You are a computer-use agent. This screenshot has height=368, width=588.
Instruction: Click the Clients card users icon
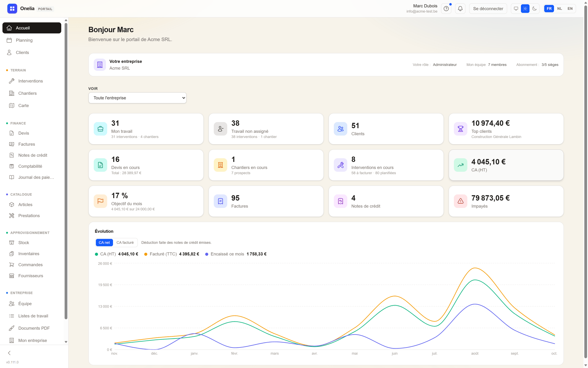click(341, 129)
